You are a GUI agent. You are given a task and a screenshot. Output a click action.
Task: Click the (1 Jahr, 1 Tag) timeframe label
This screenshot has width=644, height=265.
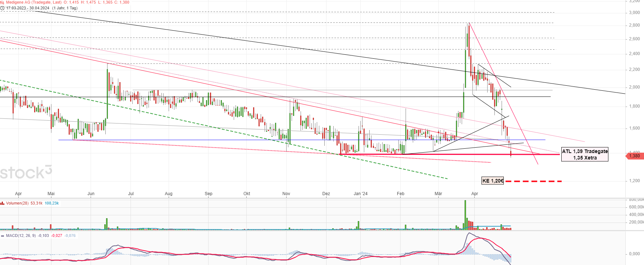pos(65,8)
